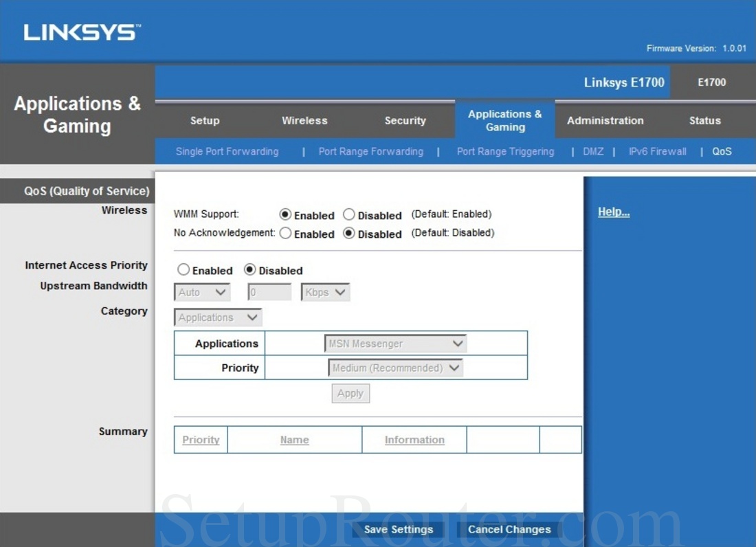Expand the Category dropdown
This screenshot has height=547, width=756.
[x=217, y=317]
